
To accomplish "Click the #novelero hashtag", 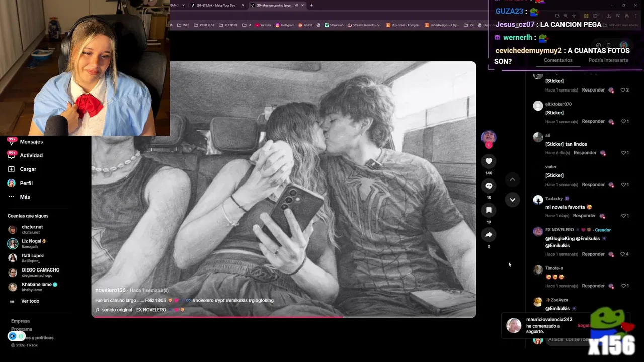I will (x=203, y=300).
